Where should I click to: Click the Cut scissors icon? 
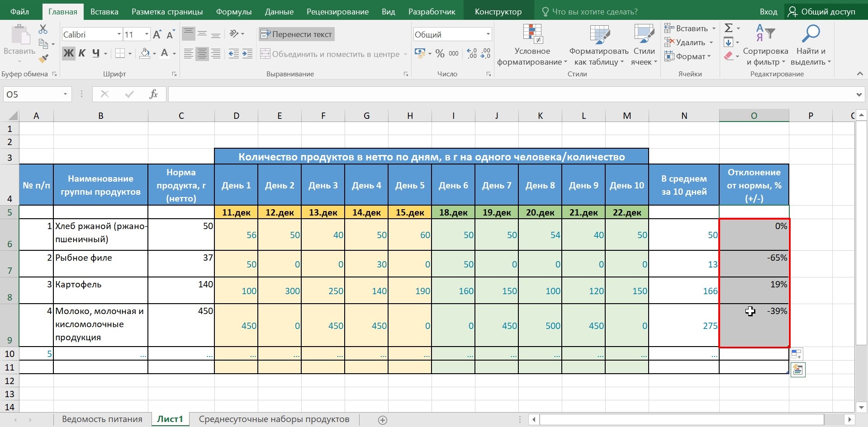pyautogui.click(x=43, y=29)
